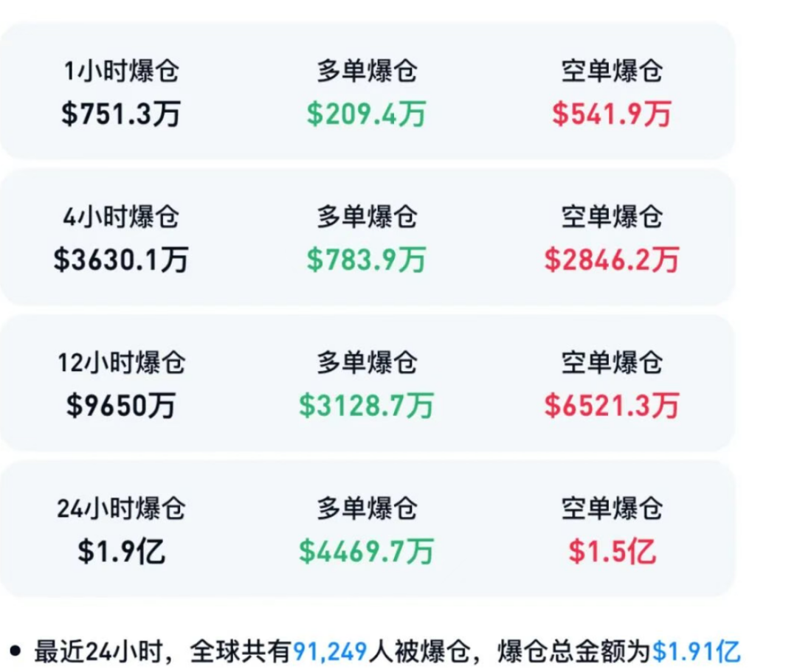
Task: Click the green $3128.7万 value
Action: tap(367, 405)
